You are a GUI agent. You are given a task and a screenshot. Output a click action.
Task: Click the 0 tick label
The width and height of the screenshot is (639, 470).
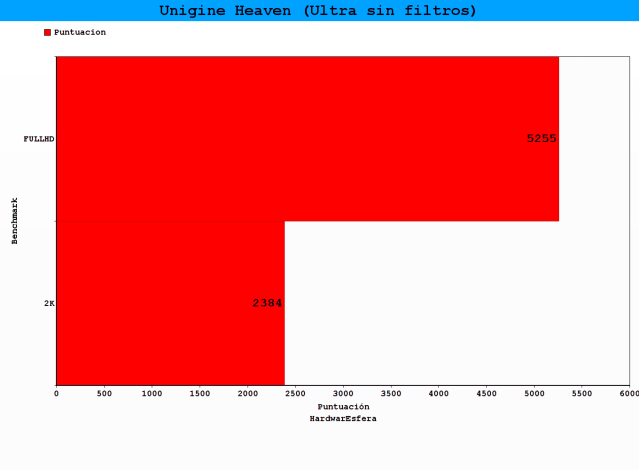56,393
